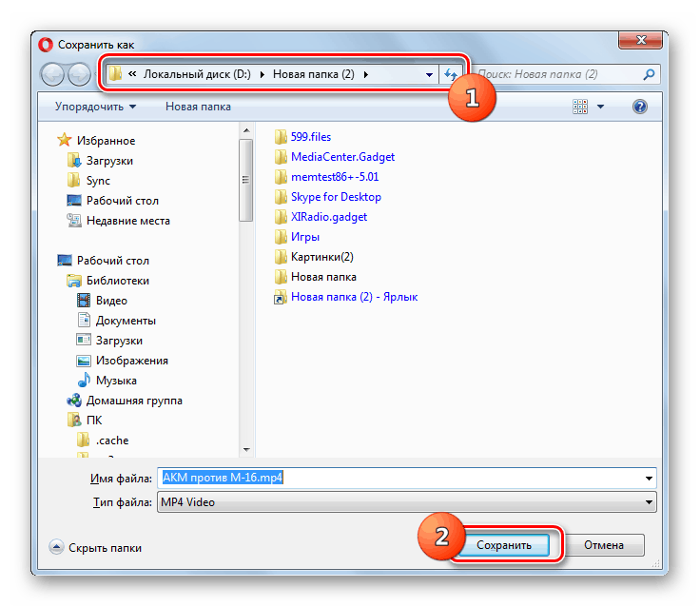Click Локальный диск (D:) in the address path
The height and width of the screenshot is (607, 700).
pyautogui.click(x=197, y=74)
